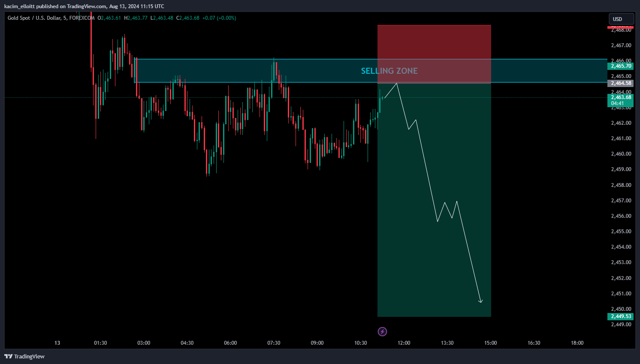Click the 13:30 time axis label

[447, 343]
